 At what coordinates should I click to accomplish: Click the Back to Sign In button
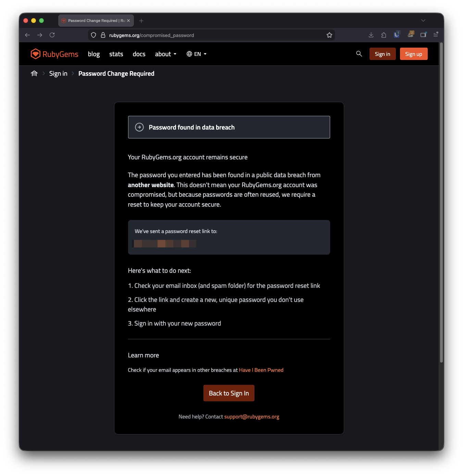[229, 393]
